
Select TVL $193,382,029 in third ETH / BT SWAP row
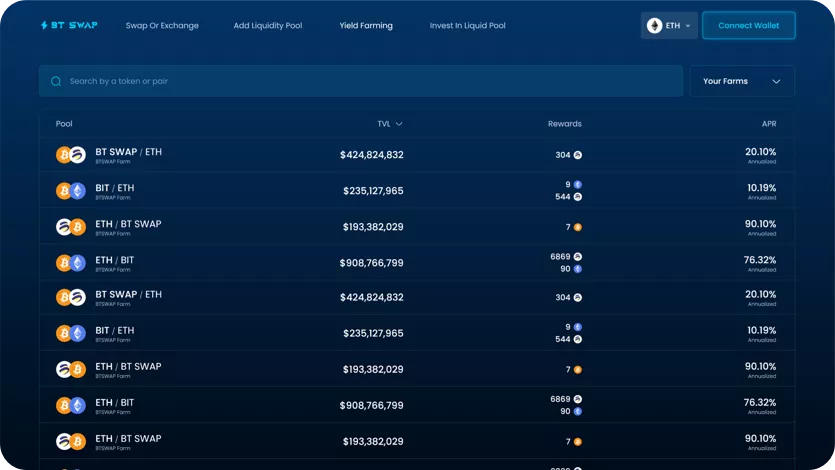coord(373,441)
